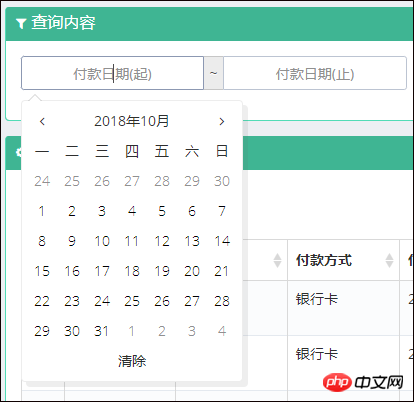The width and height of the screenshot is (414, 402).
Task: Click sort arrows left of 付款方式 column
Action: (x=277, y=260)
